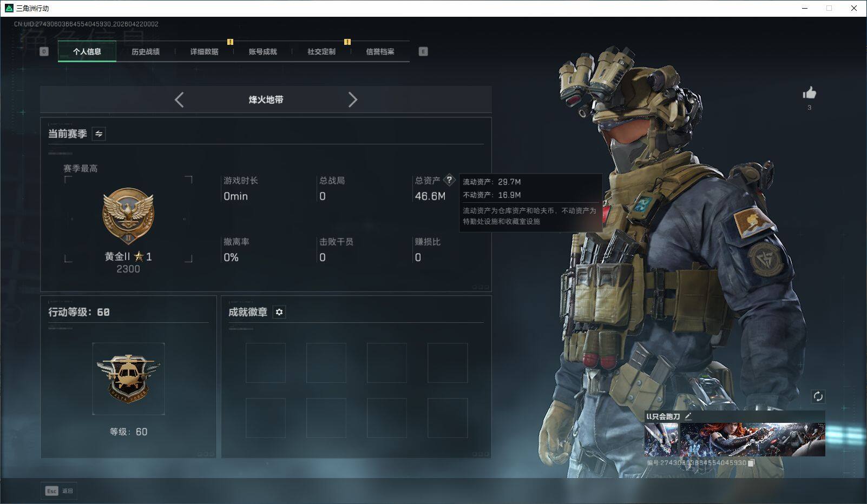867x504 pixels.
Task: Click the helicopter level 60 badge
Action: [128, 379]
